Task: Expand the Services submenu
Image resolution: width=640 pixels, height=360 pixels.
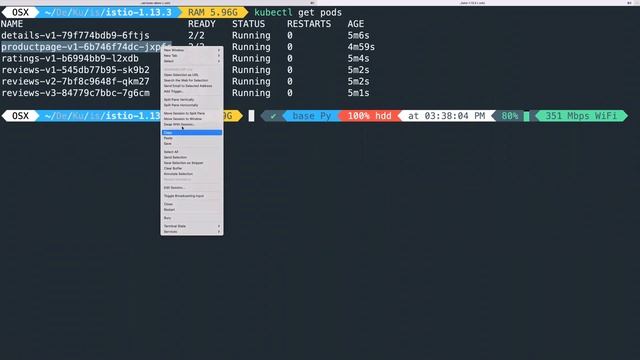Action: pos(192,231)
